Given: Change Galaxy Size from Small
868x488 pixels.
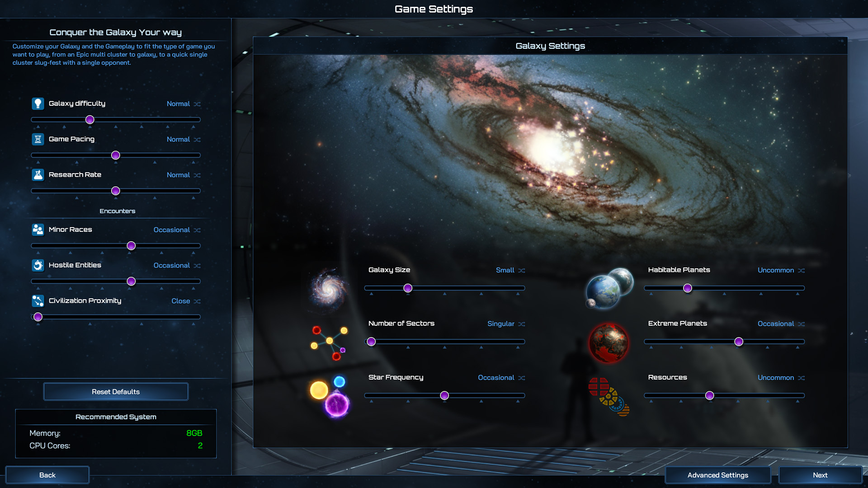Looking at the screenshot, I should [522, 270].
